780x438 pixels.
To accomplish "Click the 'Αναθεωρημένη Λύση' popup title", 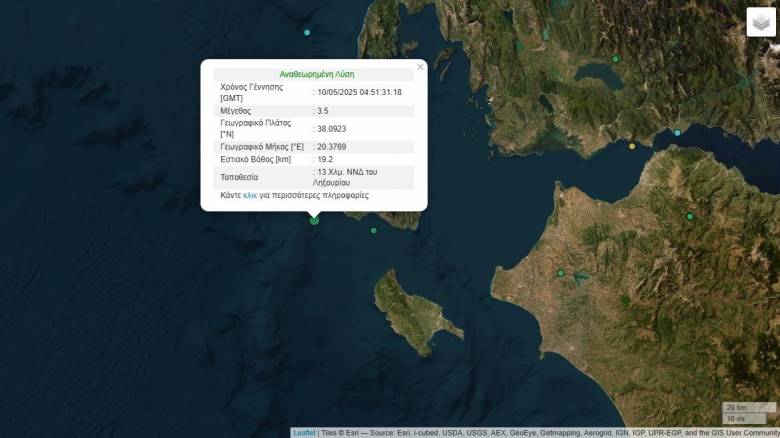I will point(316,74).
